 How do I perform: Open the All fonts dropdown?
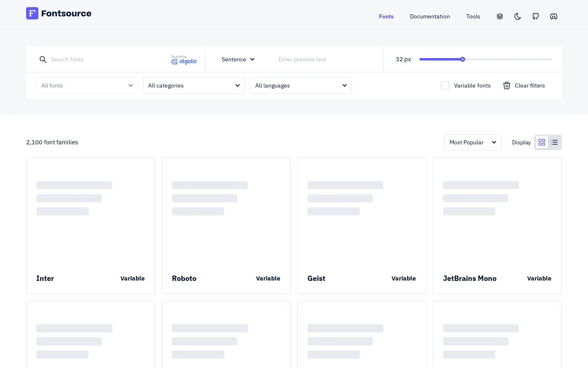tap(87, 85)
